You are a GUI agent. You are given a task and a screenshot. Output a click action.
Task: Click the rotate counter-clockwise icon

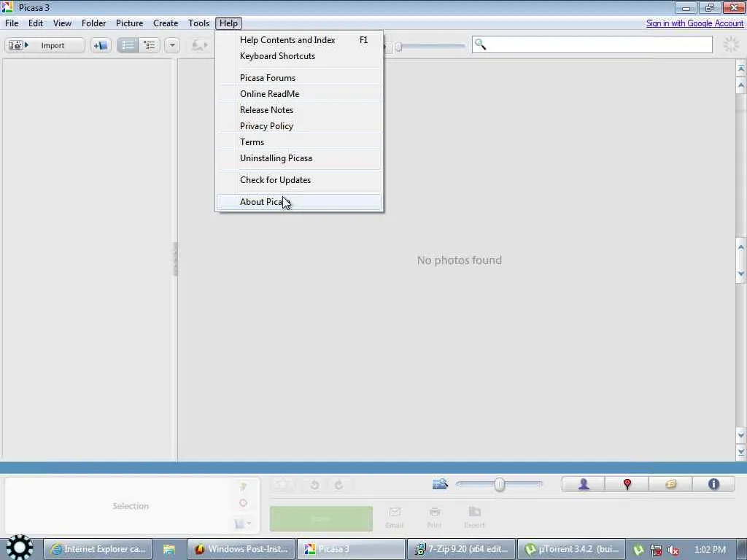314,485
